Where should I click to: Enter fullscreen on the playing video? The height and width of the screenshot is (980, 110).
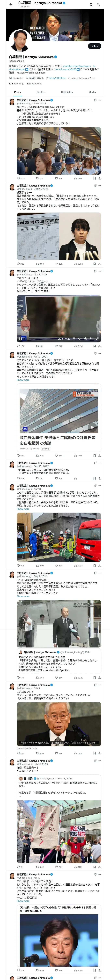tap(97, 339)
